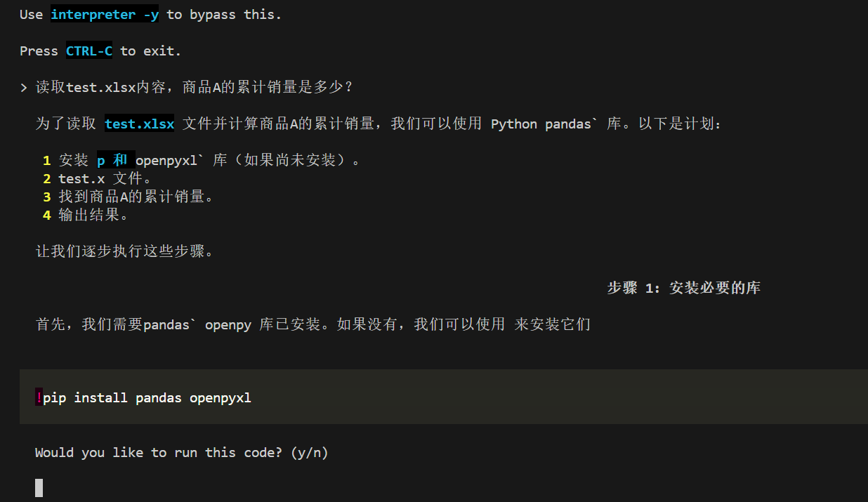Image resolution: width=868 pixels, height=502 pixels.
Task: Click the blinking cursor block for input
Action: pyautogui.click(x=39, y=488)
